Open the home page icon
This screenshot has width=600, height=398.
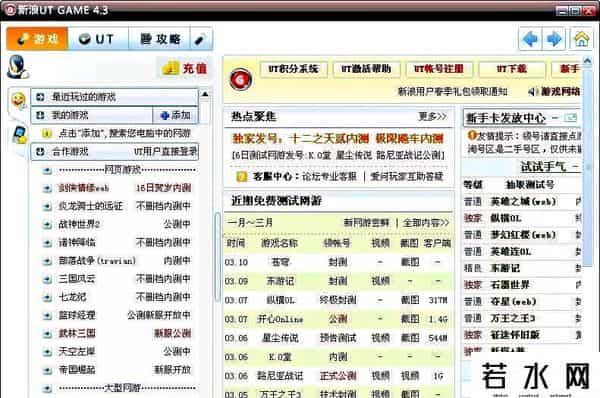tap(581, 38)
